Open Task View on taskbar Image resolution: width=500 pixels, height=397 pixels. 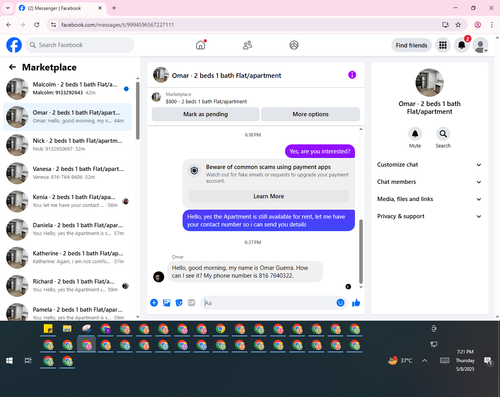point(28,360)
